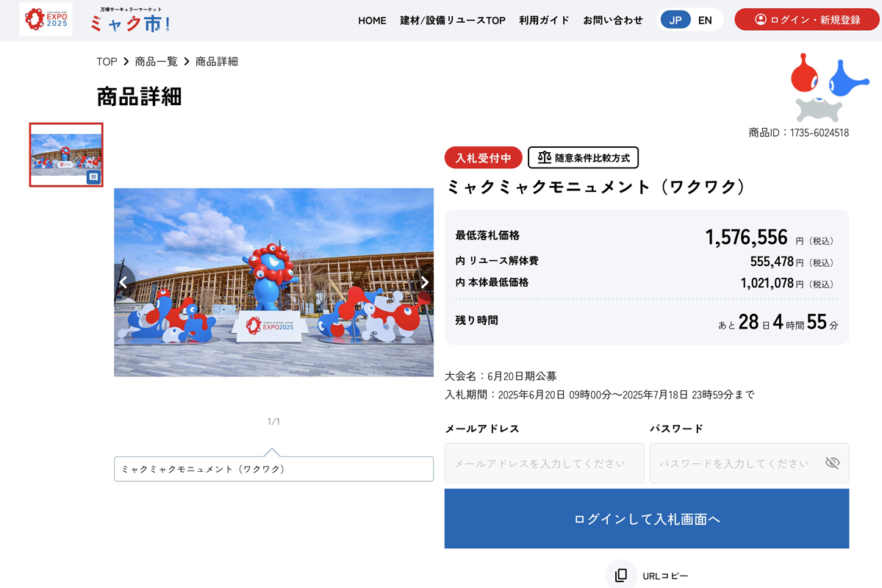Click the EXPO 2025 logo
This screenshot has height=588, width=882.
(46, 19)
